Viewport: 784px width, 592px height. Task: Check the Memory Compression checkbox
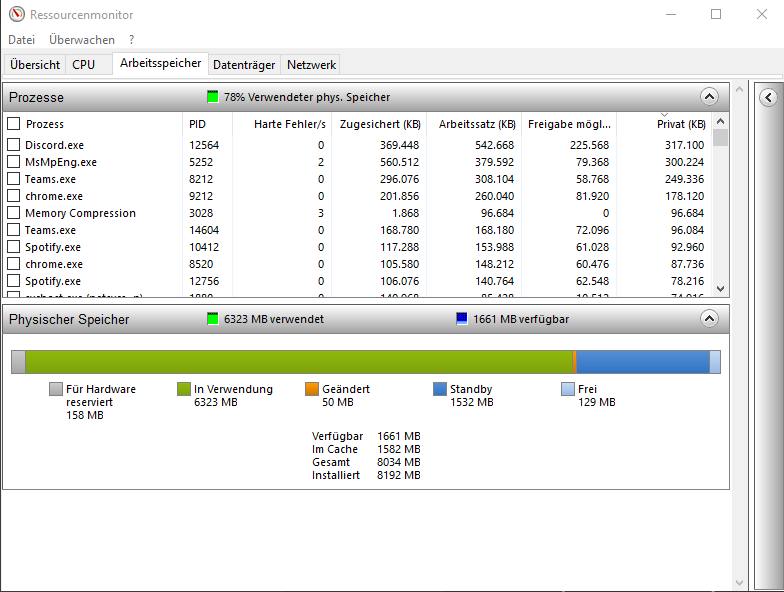tap(14, 212)
